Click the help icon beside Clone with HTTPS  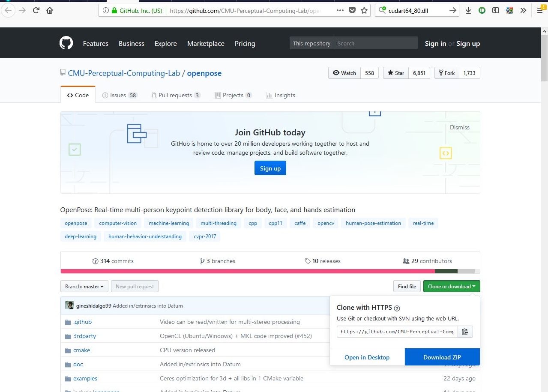397,308
